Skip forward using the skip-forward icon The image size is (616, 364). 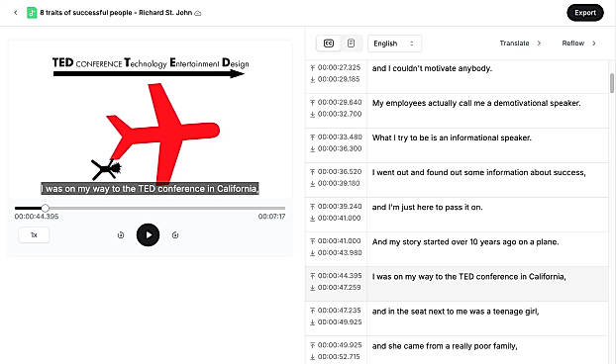(175, 235)
